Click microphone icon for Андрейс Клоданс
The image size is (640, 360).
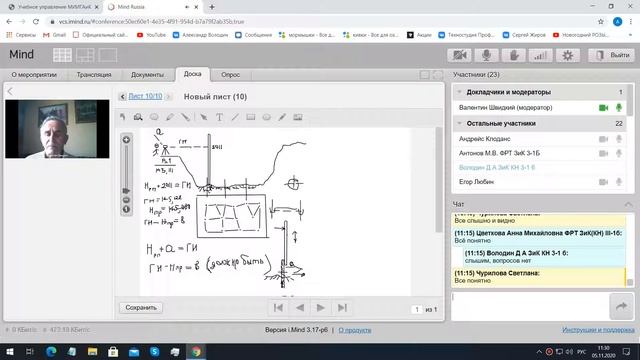(619, 139)
